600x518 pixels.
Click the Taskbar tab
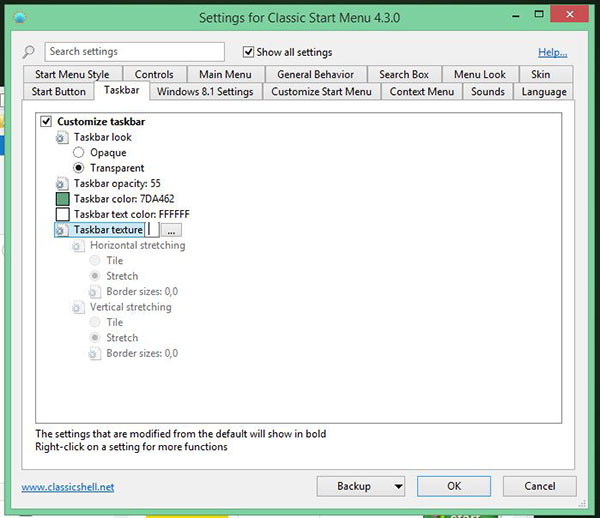pyautogui.click(x=122, y=90)
